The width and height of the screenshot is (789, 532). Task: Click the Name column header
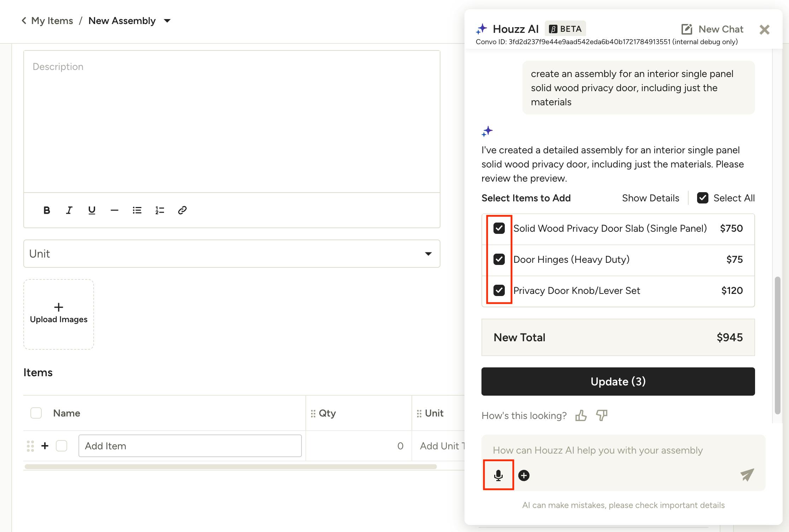point(66,413)
